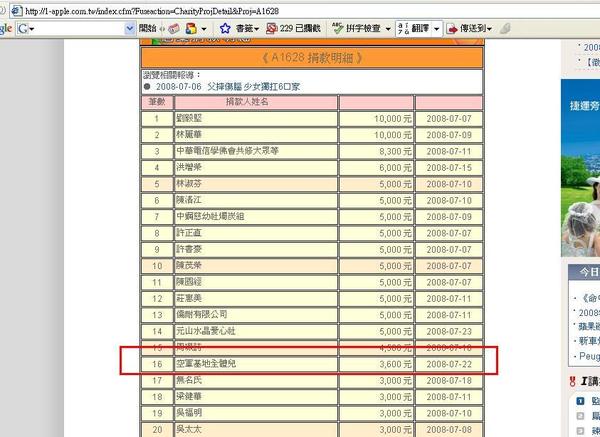Open the 傳送到 send-to menu

[x=469, y=28]
